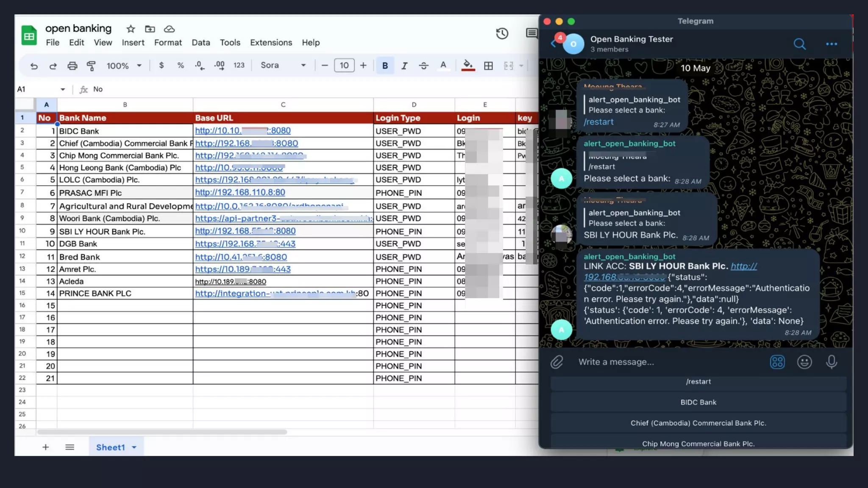Open the Extensions menu
The image size is (868, 488).
click(271, 42)
